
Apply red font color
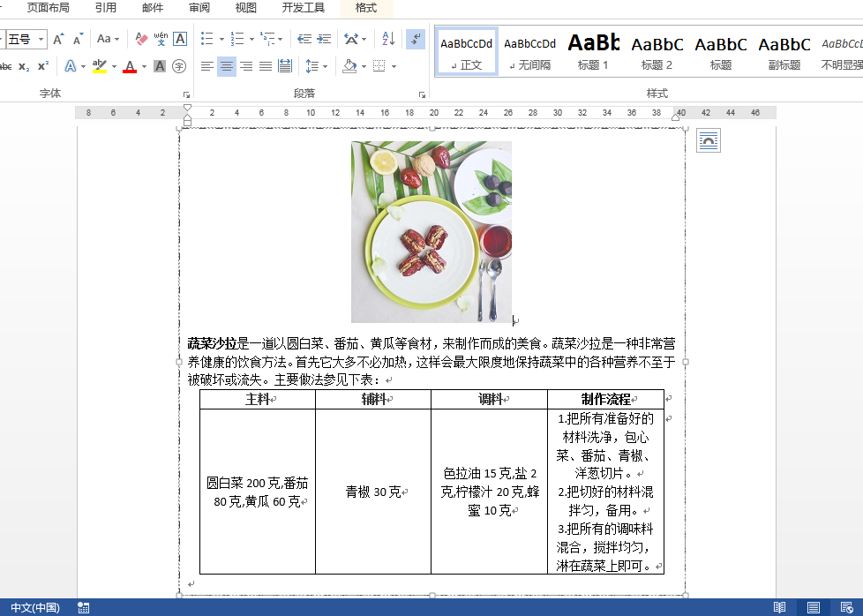point(130,66)
